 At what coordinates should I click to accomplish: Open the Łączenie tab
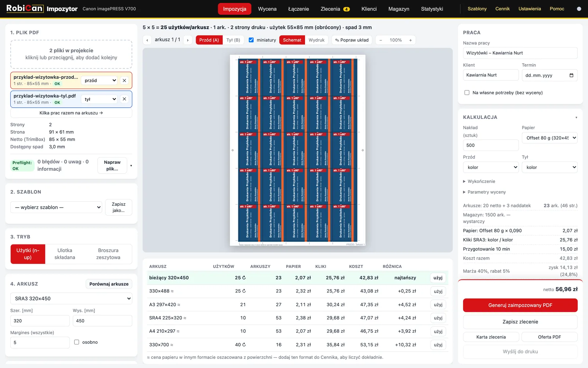[298, 9]
